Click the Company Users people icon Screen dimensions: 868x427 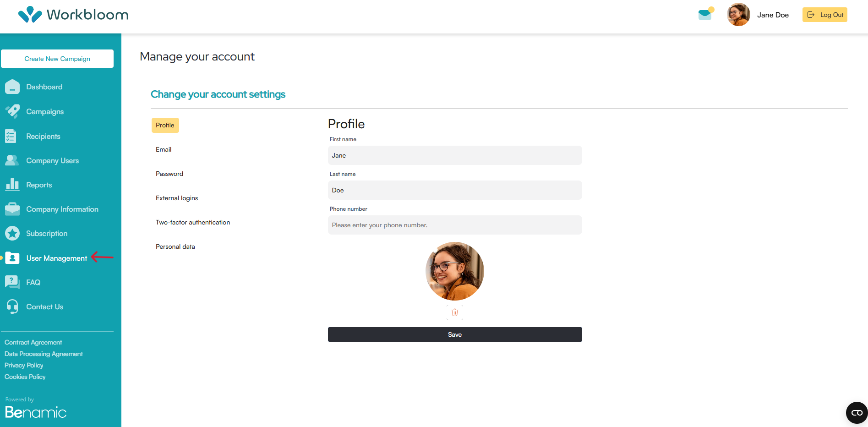[x=12, y=160]
